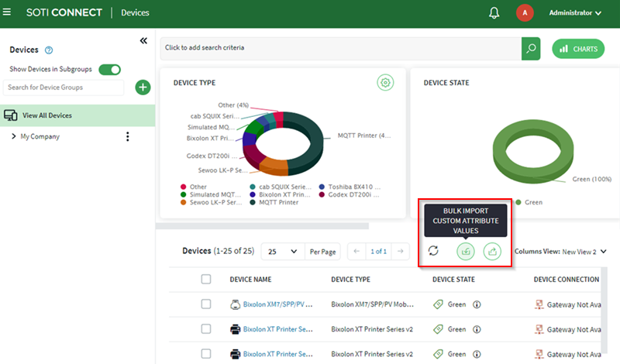
Task: Click Codex DT200i legend entry
Action: [x=350, y=194]
